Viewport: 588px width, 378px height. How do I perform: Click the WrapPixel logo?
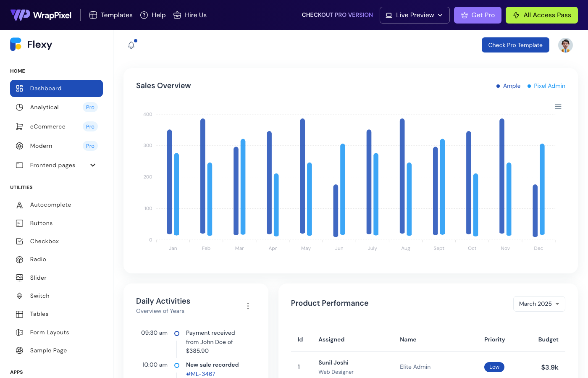(x=41, y=15)
